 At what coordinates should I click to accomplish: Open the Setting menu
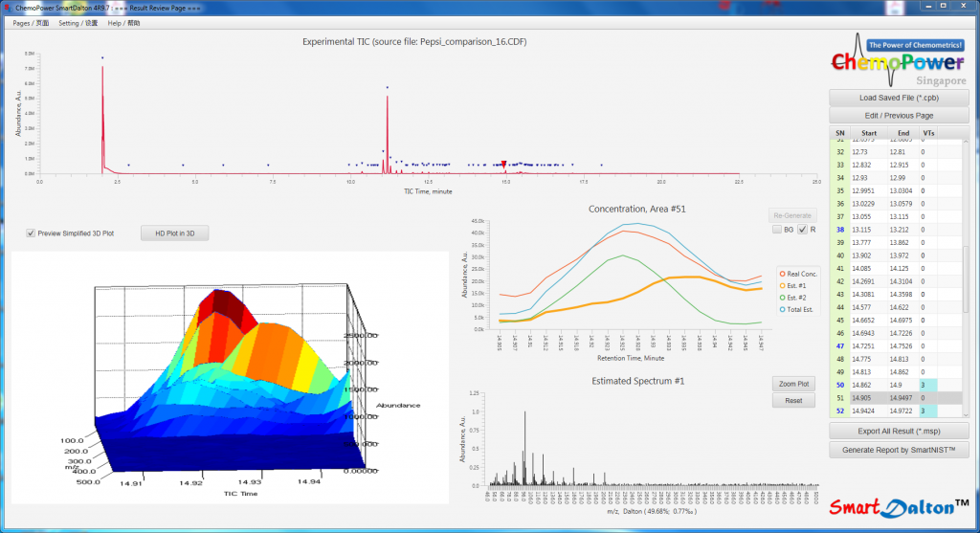78,22
